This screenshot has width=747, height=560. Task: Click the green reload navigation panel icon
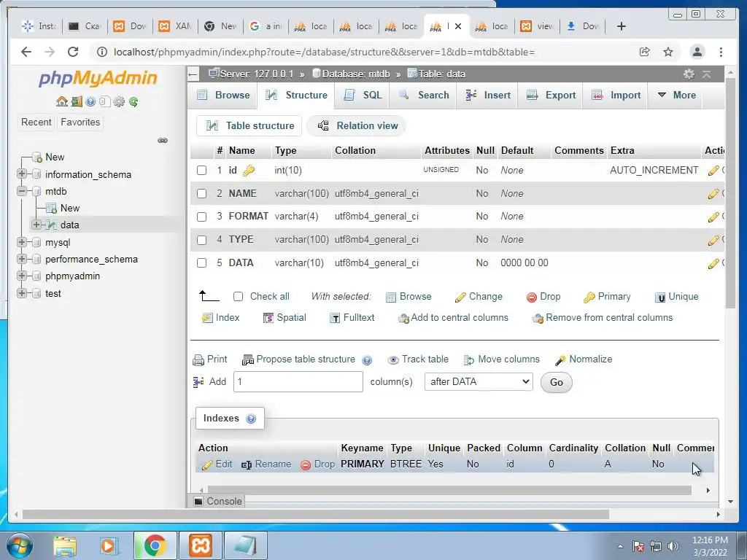[133, 101]
